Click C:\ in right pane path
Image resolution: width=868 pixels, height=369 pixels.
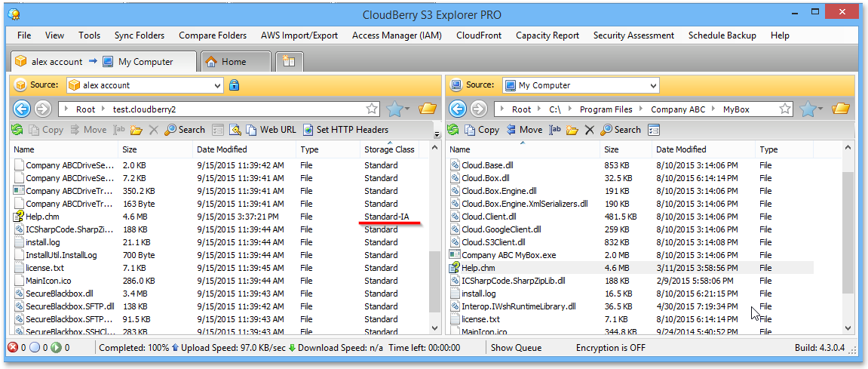[x=555, y=109]
